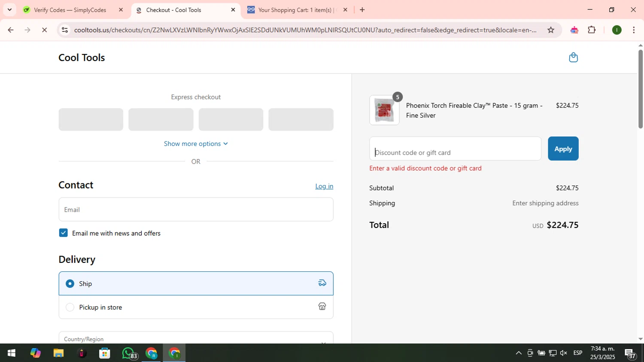
Task: Click the Total amount $224.75
Action: click(562, 225)
